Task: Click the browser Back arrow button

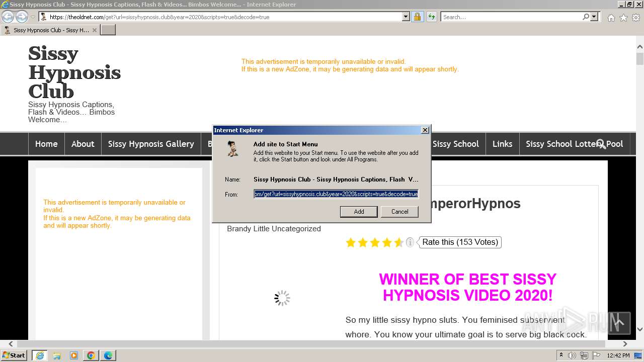Action: pyautogui.click(x=8, y=17)
